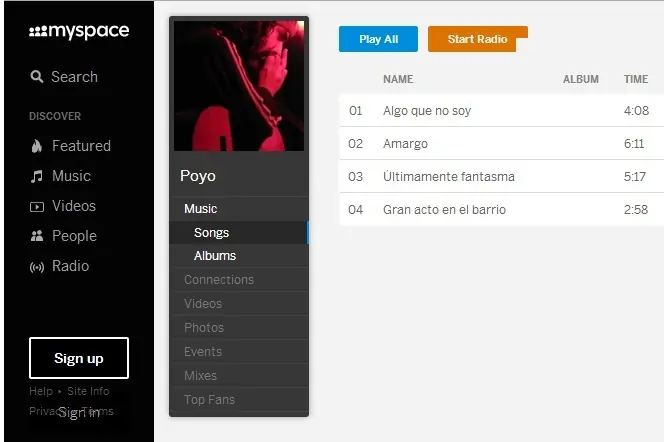Click track number 03
Screen dimensions: 664x442
point(355,177)
